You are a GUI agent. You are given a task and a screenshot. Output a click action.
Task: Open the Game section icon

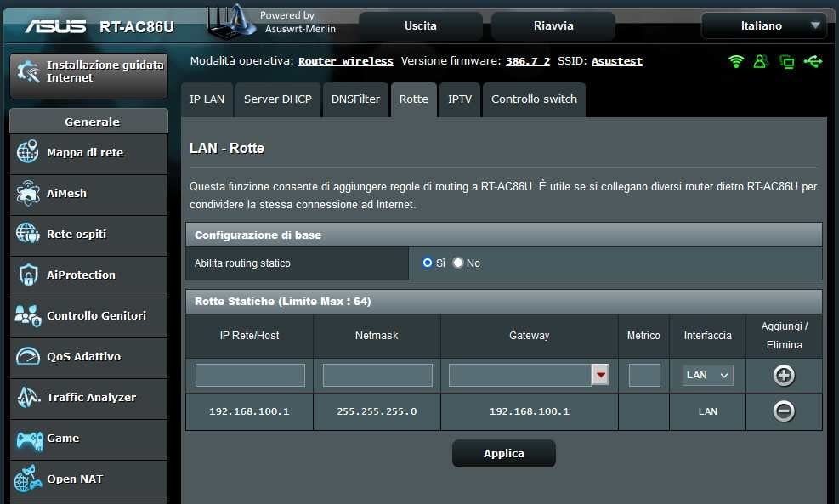click(x=28, y=439)
